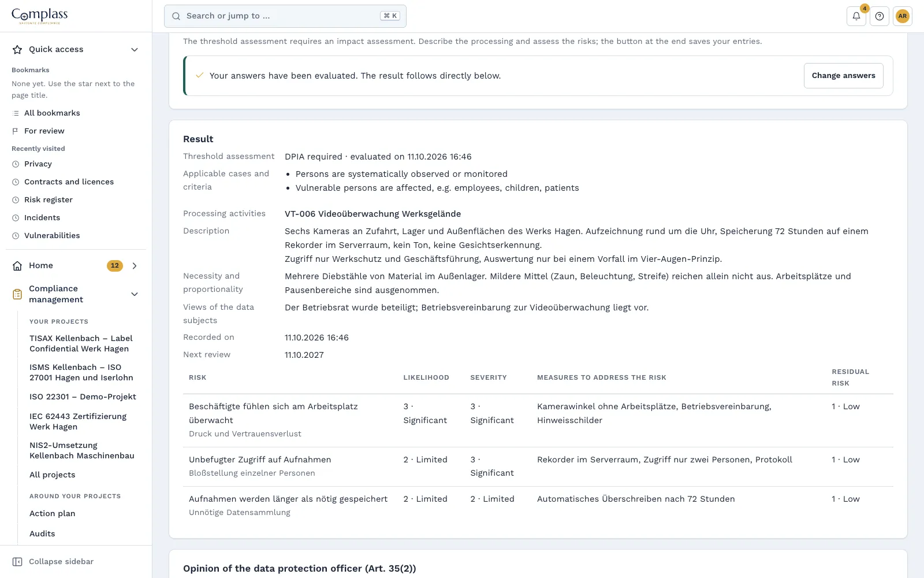Open the help question mark icon
Viewport: 924px width, 578px height.
point(880,16)
